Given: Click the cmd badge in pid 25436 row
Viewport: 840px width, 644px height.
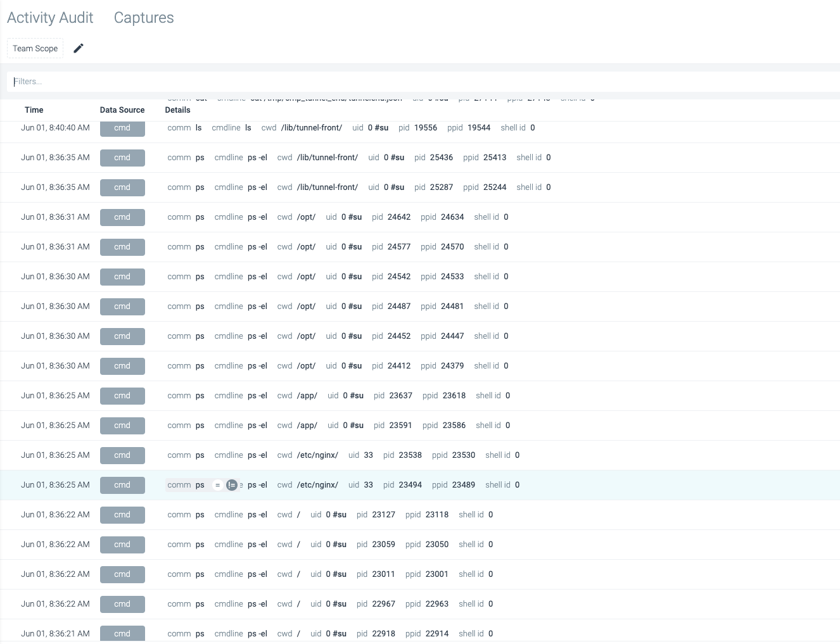Looking at the screenshot, I should (122, 158).
